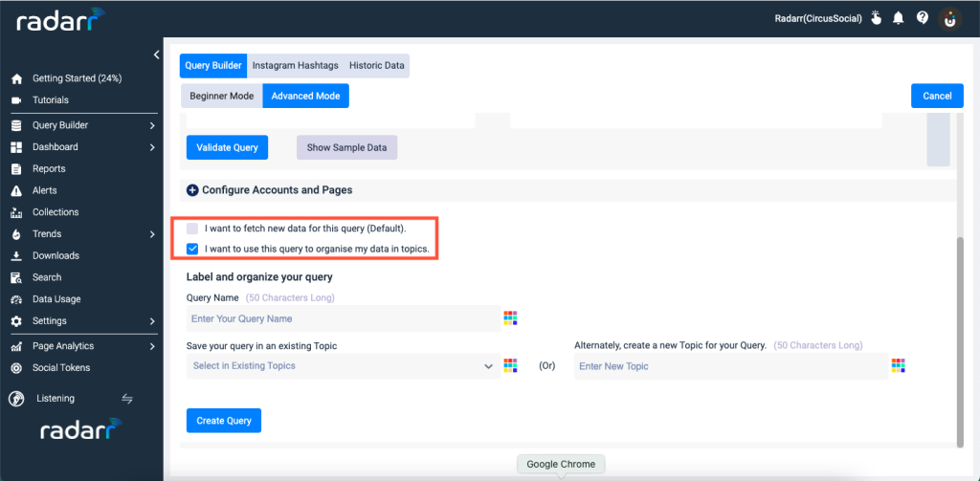
Task: Open Collections in sidebar menu
Action: [56, 212]
